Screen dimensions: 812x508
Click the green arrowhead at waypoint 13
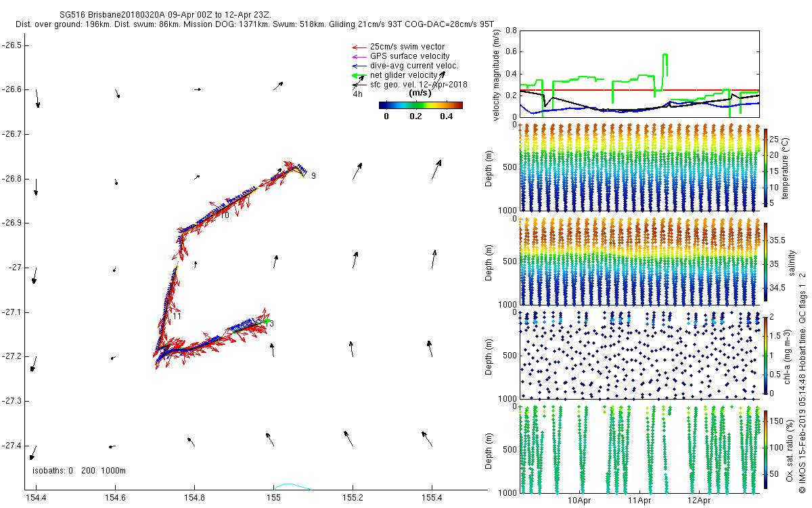[x=267, y=320]
